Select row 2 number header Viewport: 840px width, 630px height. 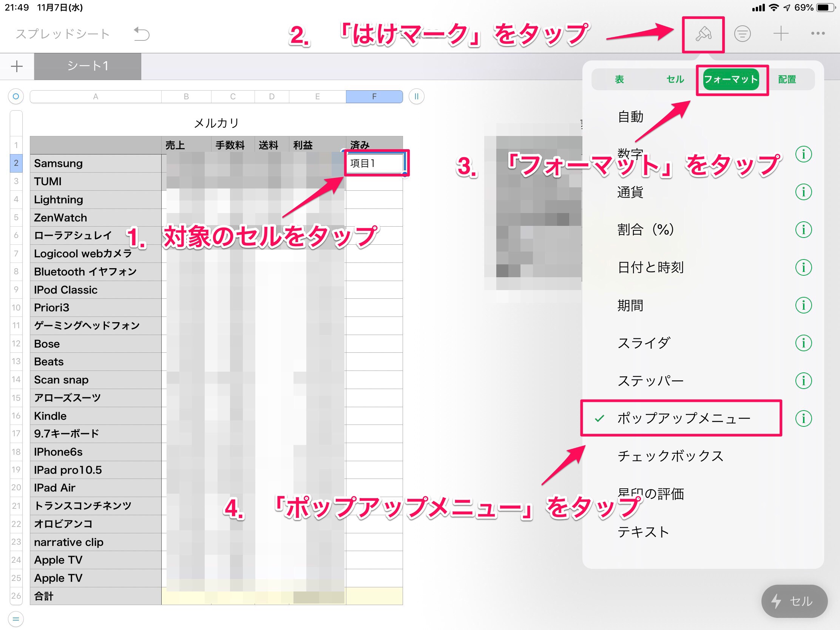pos(16,163)
